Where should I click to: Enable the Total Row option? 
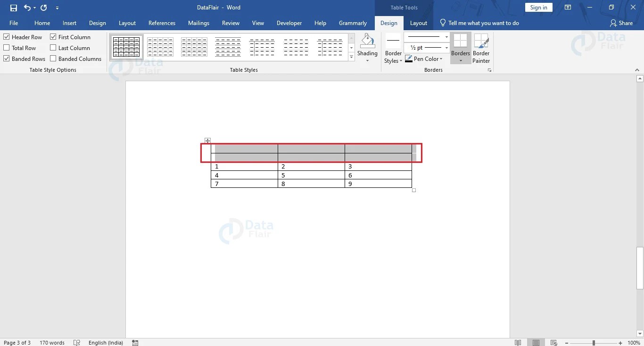tap(6, 47)
